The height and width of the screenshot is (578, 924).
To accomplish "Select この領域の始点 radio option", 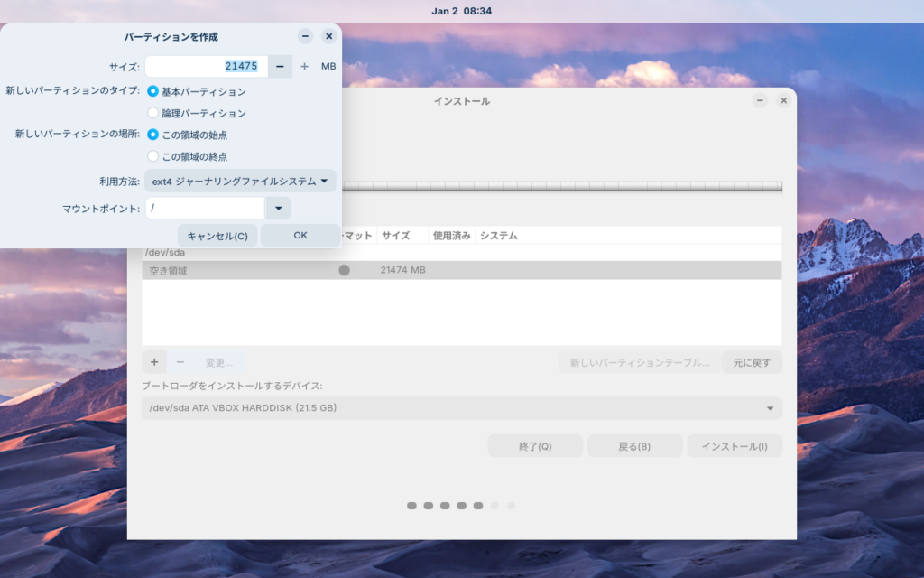I will click(153, 135).
